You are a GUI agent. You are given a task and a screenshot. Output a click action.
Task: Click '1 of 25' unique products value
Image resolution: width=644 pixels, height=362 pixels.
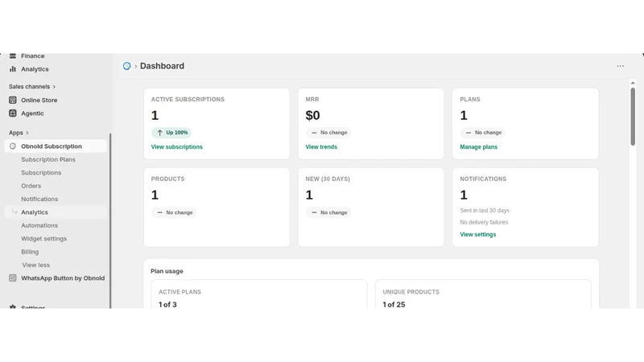[x=394, y=305]
